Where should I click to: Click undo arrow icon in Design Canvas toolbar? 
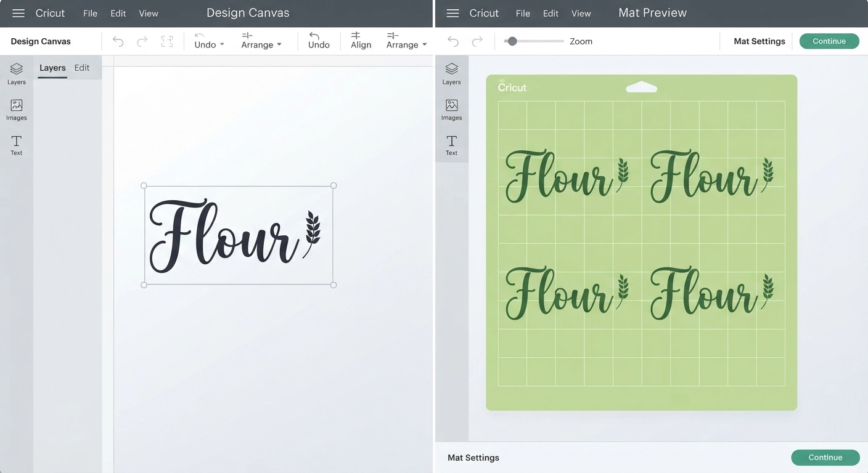118,41
